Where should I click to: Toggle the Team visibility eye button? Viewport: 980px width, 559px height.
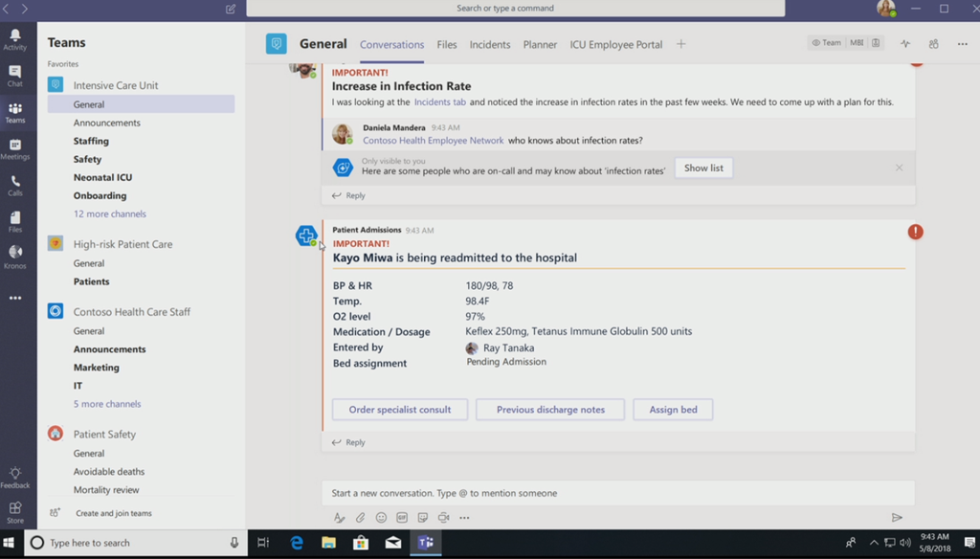[826, 43]
